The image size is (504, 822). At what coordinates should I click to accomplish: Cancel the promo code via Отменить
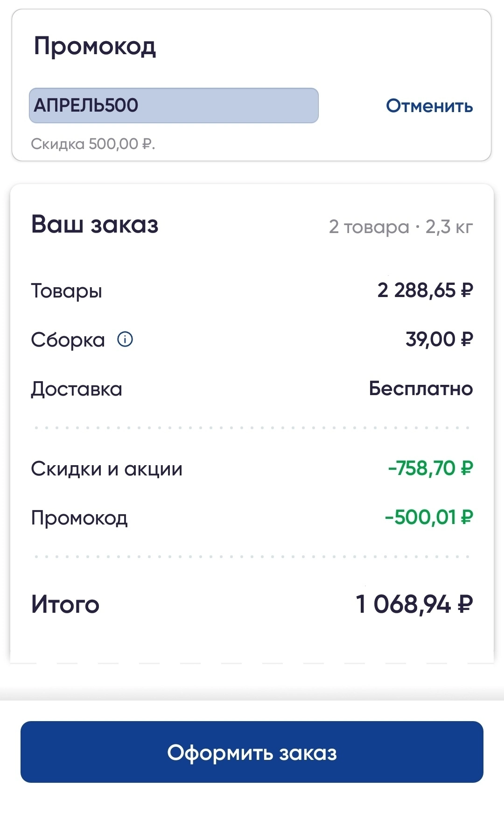click(429, 106)
